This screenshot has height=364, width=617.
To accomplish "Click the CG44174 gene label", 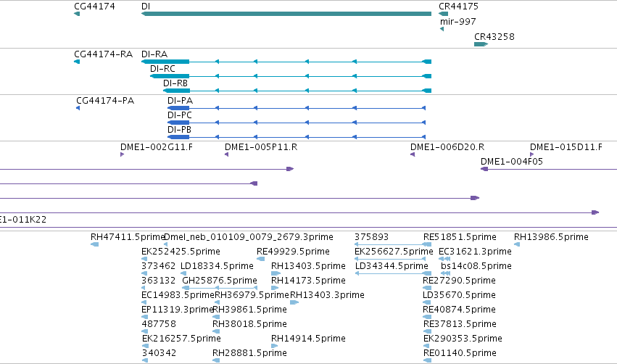I will coord(94,7).
